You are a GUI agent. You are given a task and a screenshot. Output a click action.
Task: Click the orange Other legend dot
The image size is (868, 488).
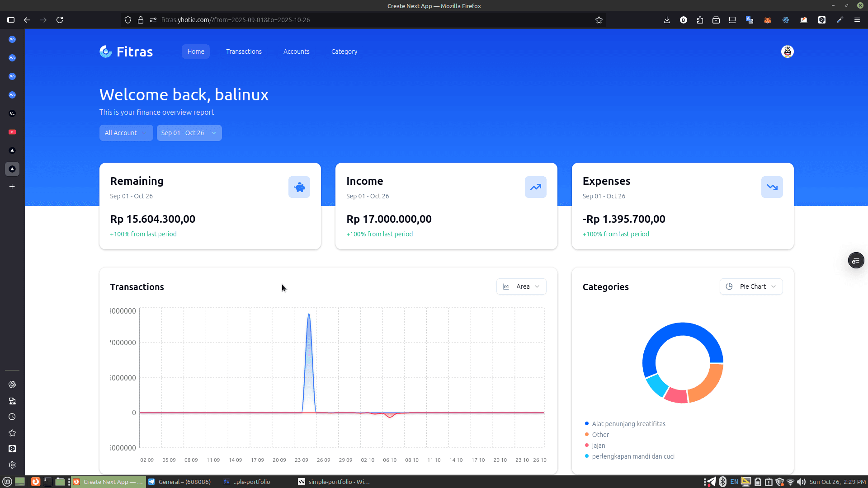pos(586,435)
